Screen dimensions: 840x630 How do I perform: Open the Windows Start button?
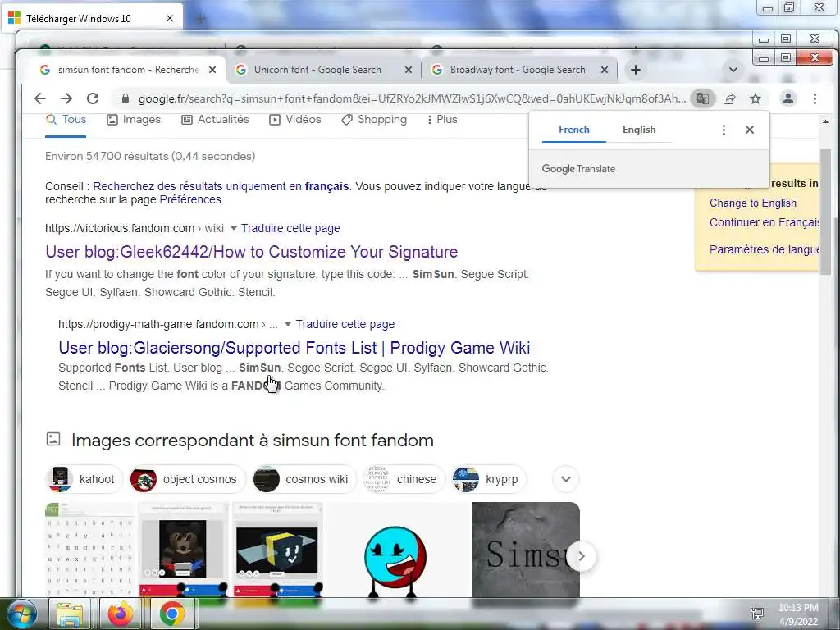pyautogui.click(x=21, y=614)
